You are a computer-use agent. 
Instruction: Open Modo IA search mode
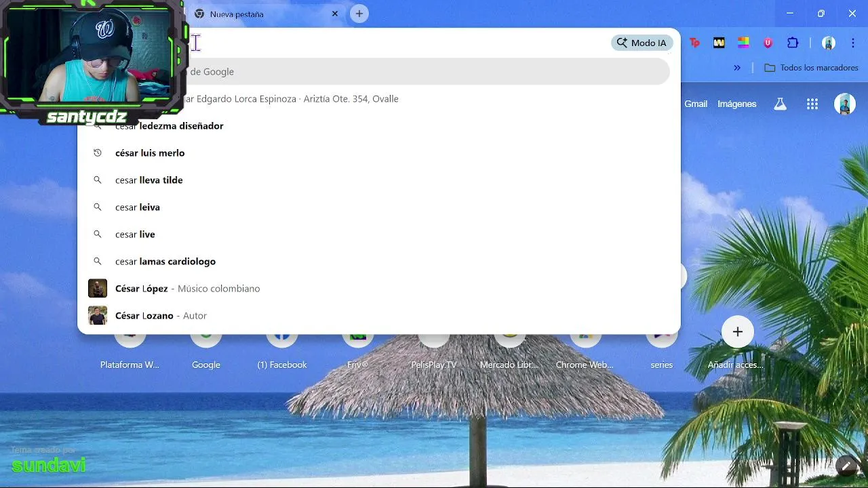(642, 43)
